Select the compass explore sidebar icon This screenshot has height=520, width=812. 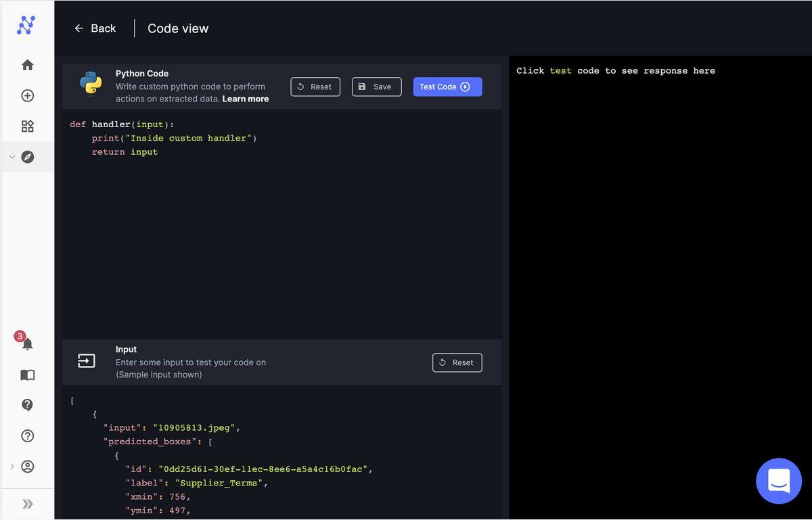click(27, 157)
